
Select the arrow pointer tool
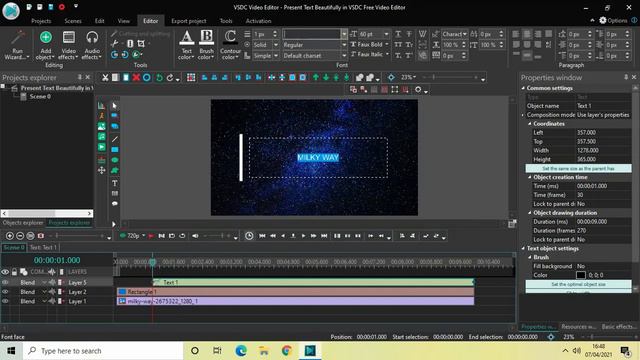coord(115,106)
